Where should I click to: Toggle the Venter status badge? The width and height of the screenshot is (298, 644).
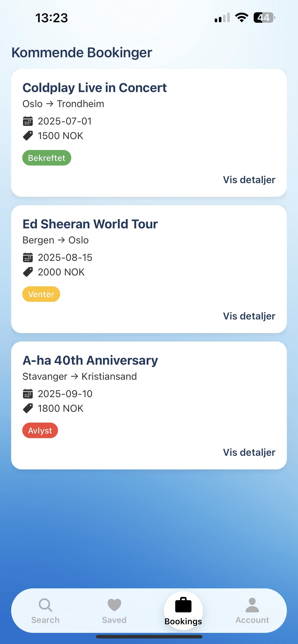41,294
